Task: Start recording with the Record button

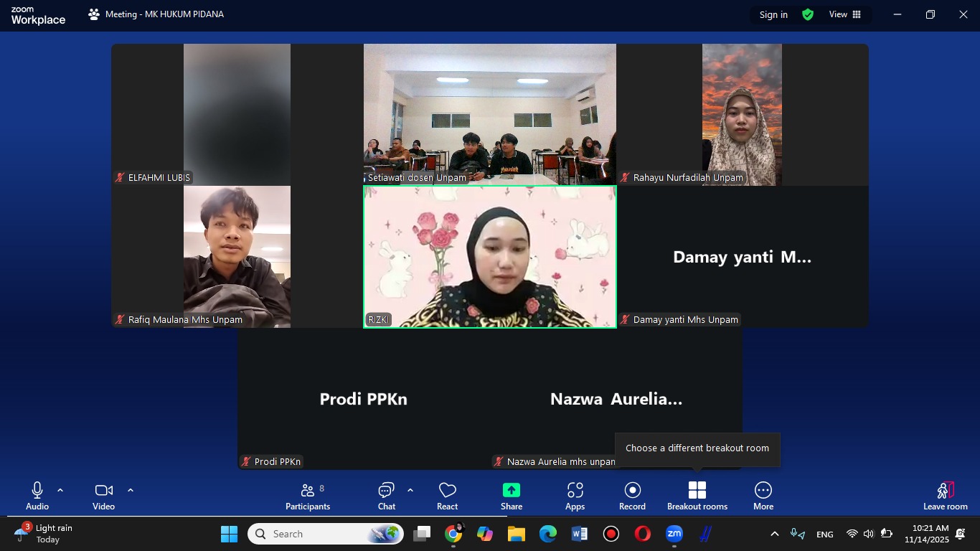Action: tap(632, 496)
